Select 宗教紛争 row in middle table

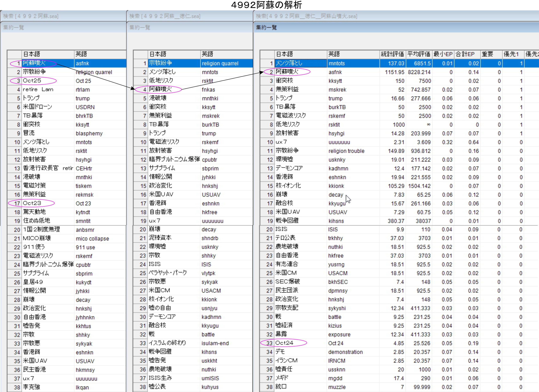coord(161,63)
